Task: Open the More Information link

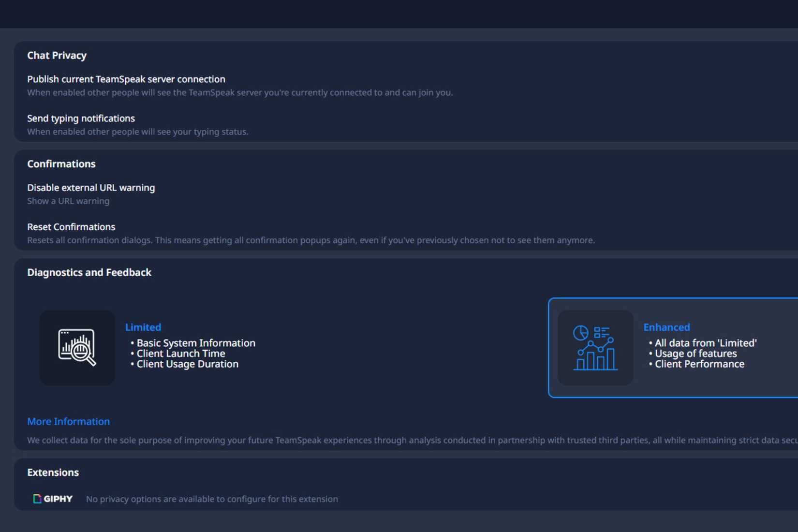Action: [x=68, y=421]
